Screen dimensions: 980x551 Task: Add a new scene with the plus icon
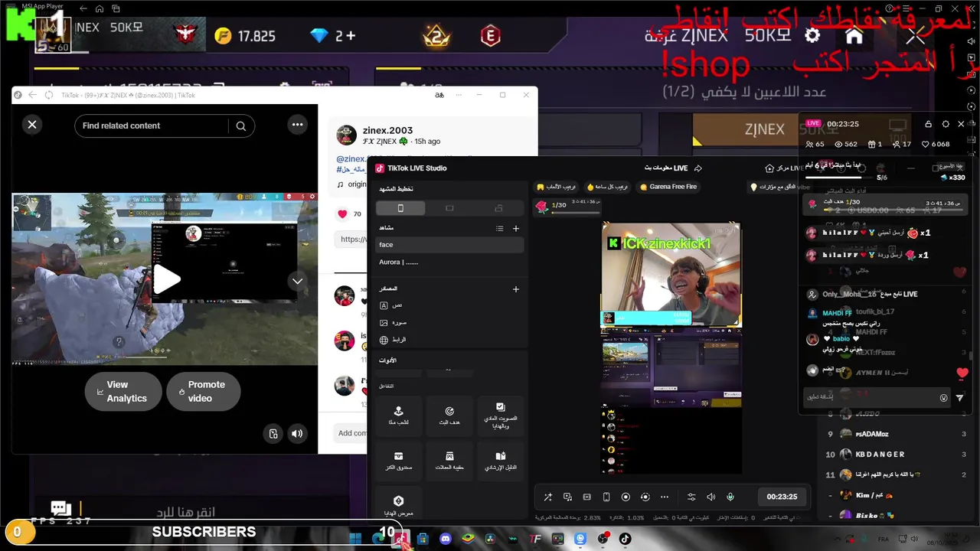pos(516,228)
